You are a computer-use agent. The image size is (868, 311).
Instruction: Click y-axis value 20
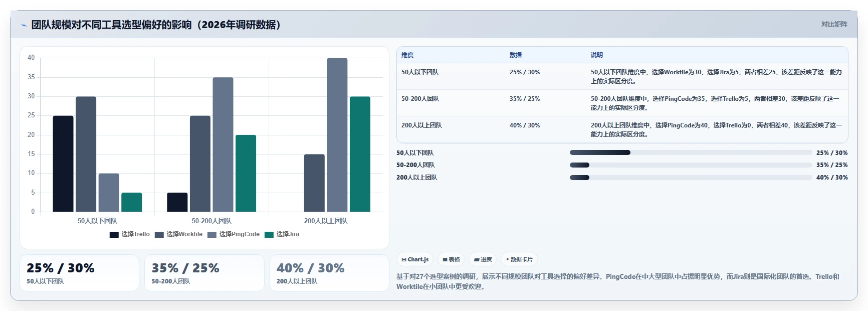[31, 134]
